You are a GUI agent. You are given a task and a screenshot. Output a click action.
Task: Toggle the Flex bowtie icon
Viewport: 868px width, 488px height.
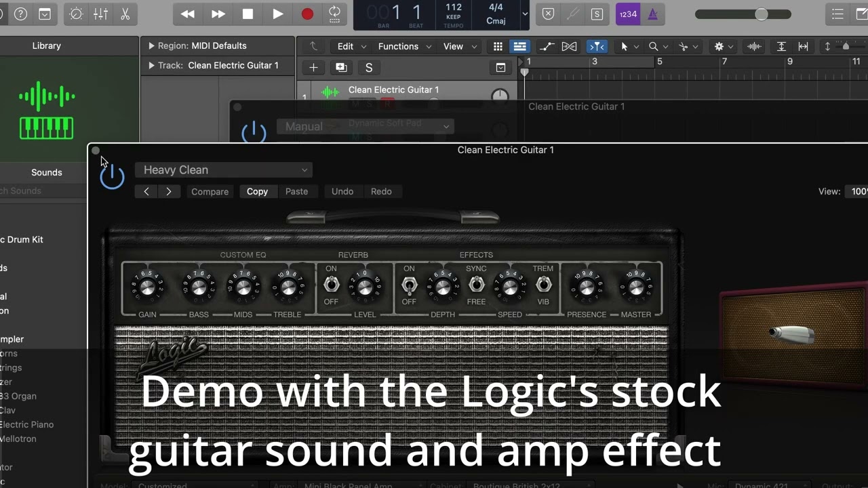point(569,46)
